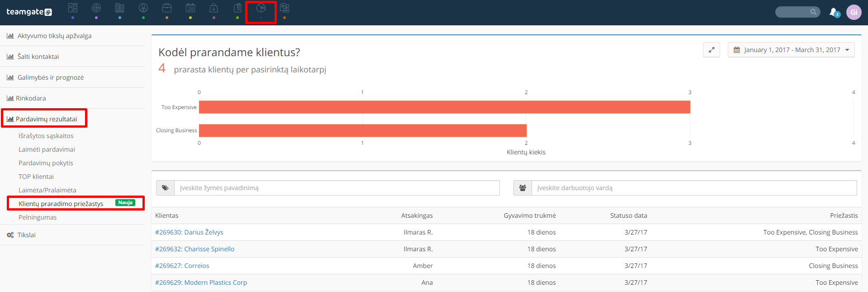Open the companies building icon in top bar
The height and width of the screenshot is (292, 868).
(120, 8)
